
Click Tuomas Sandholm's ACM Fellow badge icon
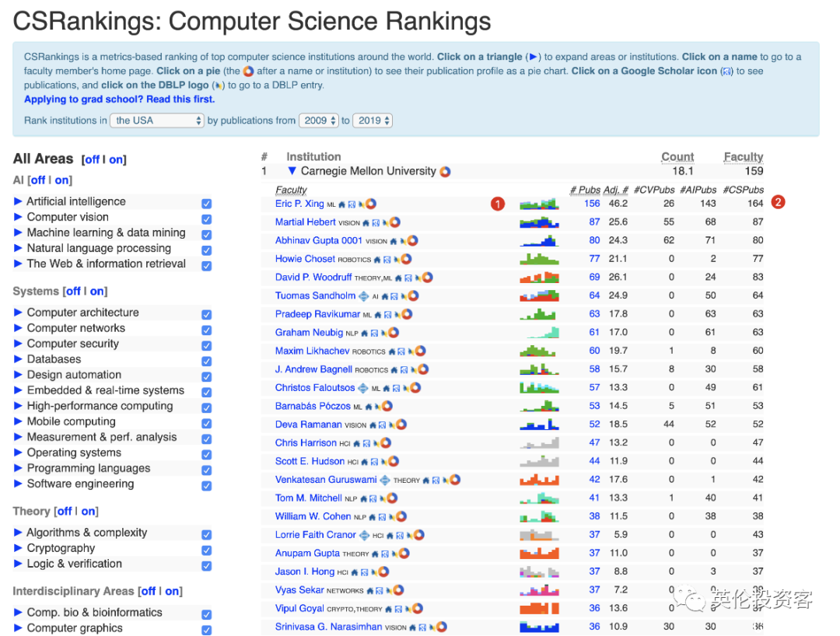tap(364, 296)
